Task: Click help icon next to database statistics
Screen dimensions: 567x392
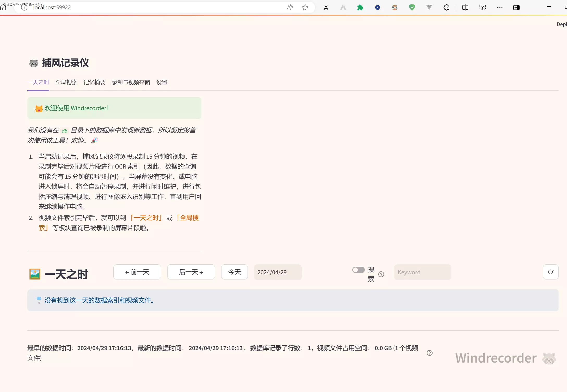Action: [x=430, y=353]
